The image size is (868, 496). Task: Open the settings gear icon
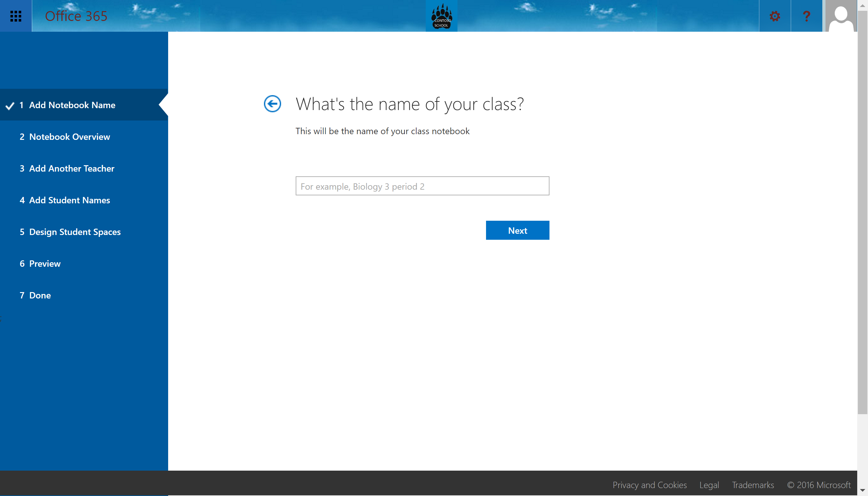(x=775, y=16)
